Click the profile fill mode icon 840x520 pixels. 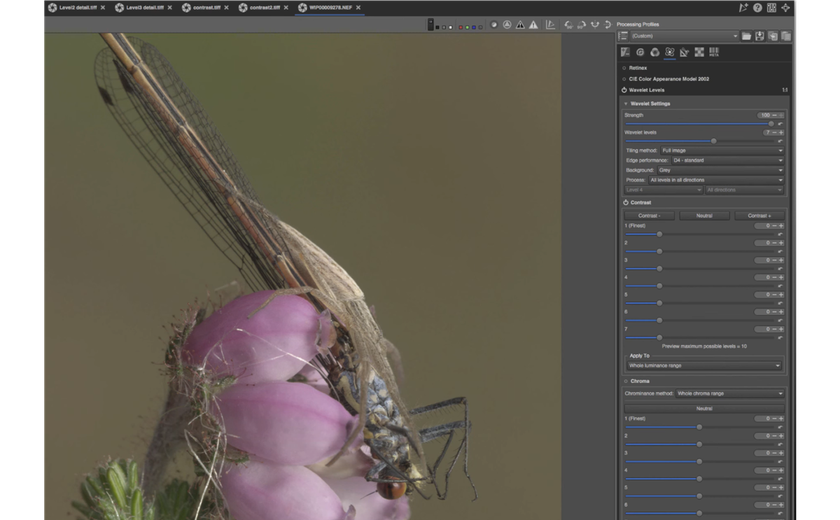(x=623, y=36)
